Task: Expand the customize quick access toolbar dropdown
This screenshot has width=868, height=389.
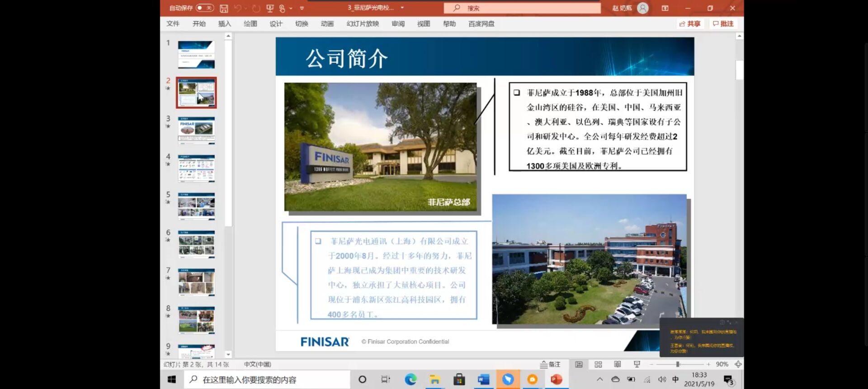Action: point(302,8)
